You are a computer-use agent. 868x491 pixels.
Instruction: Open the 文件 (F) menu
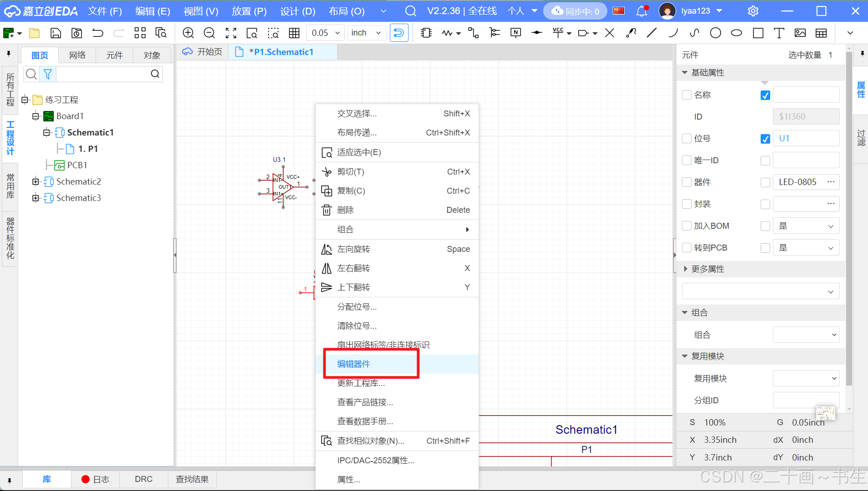pyautogui.click(x=105, y=11)
